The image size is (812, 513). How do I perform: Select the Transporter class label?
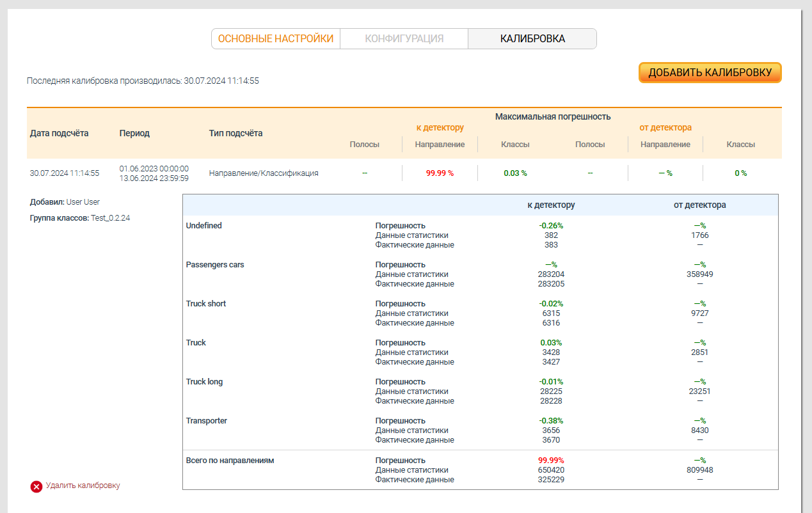206,421
